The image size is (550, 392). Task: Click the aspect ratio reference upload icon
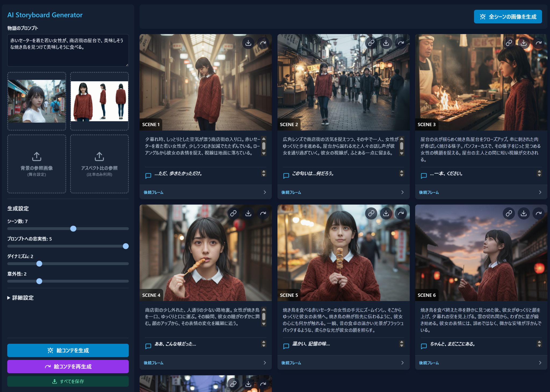[x=99, y=156]
